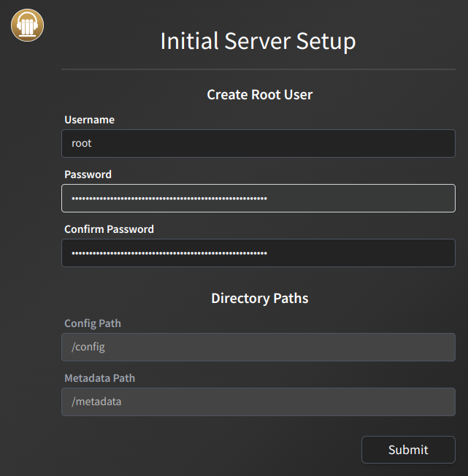This screenshot has width=468, height=476.
Task: Click the Directory Paths heading
Action: point(259,299)
